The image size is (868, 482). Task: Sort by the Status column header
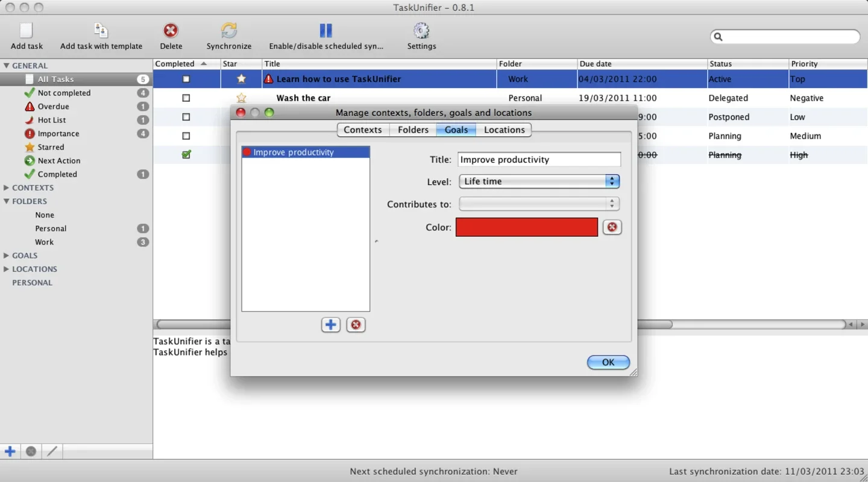[748, 64]
